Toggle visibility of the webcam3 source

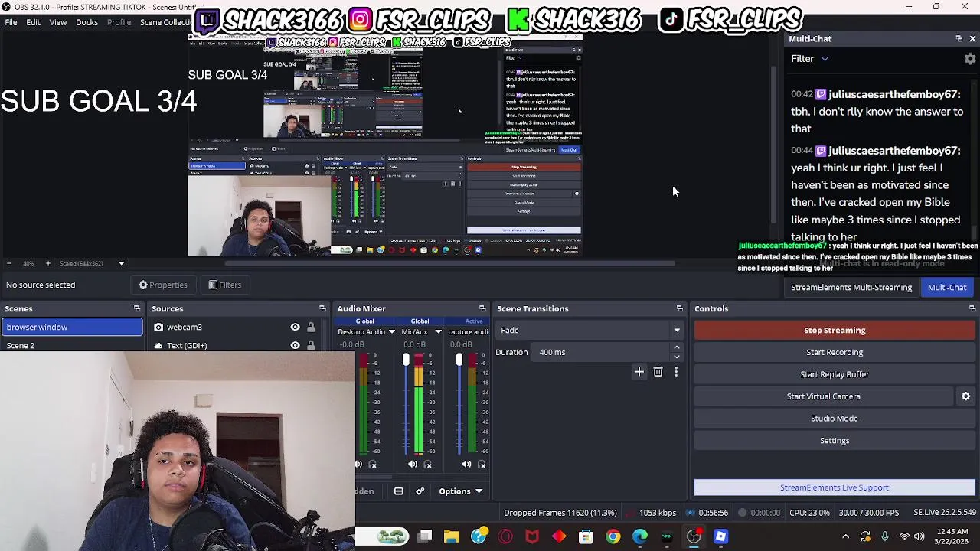[295, 327]
